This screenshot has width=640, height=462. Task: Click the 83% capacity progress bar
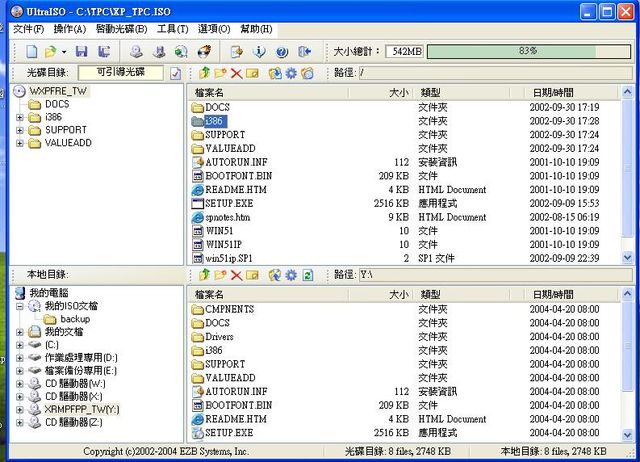[x=529, y=51]
